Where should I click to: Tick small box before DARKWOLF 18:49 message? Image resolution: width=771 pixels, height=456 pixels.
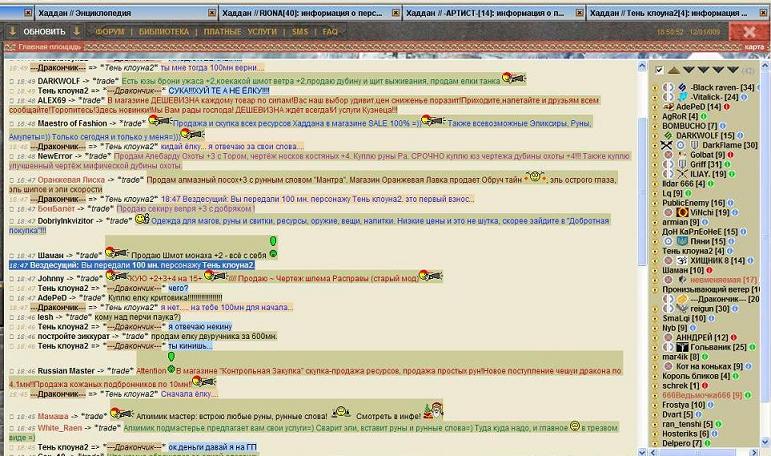pyautogui.click(x=12, y=81)
